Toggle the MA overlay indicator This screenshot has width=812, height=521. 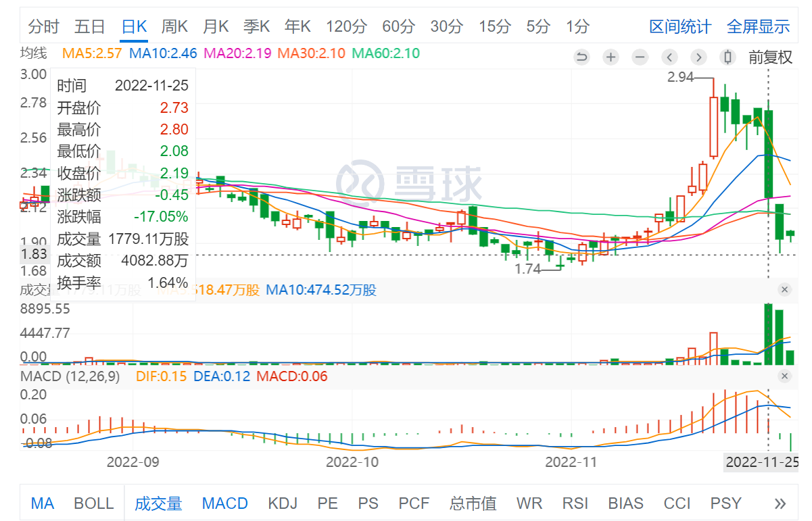pyautogui.click(x=43, y=503)
